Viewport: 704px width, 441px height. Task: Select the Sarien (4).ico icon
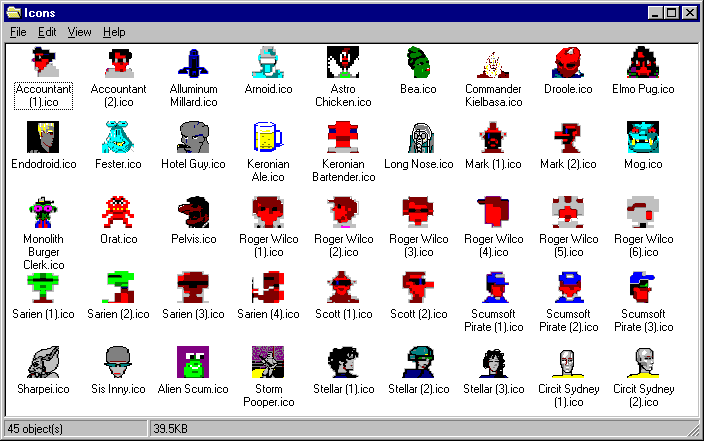pos(268,287)
